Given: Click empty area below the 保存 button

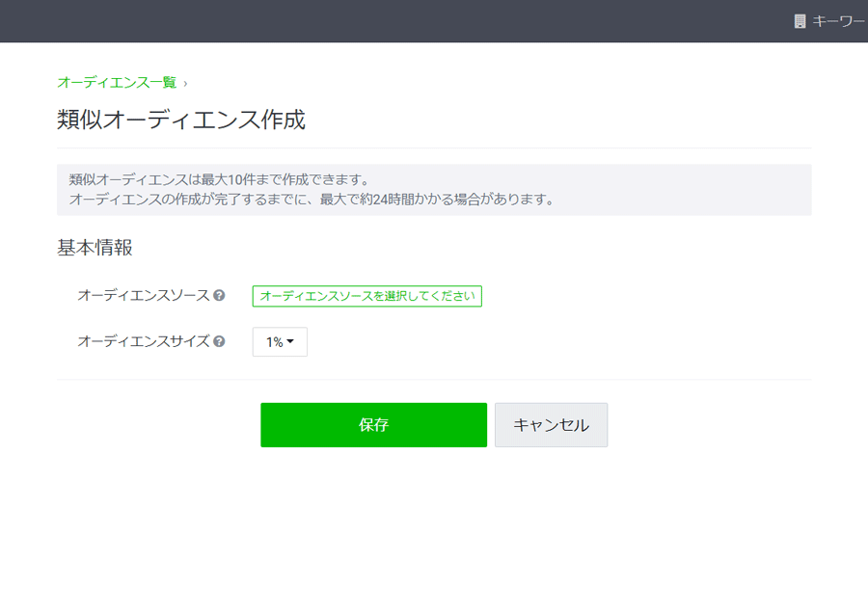Looking at the screenshot, I should pos(373,525).
